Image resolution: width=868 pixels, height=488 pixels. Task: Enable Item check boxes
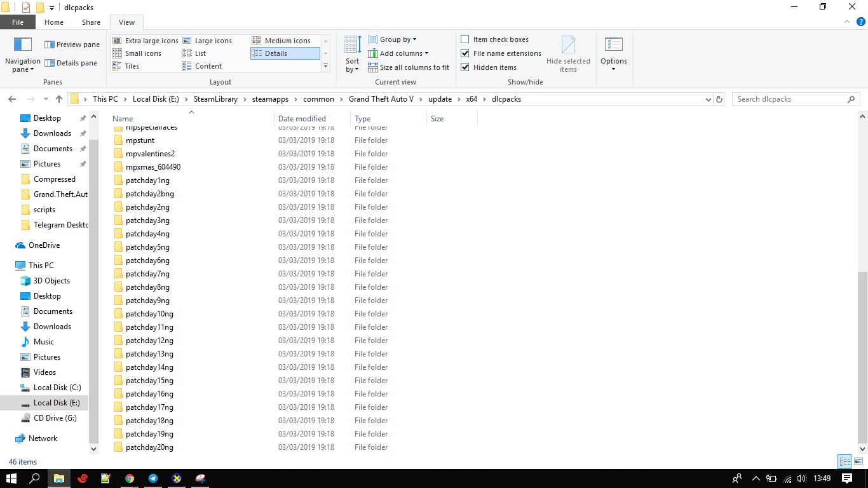pos(495,39)
